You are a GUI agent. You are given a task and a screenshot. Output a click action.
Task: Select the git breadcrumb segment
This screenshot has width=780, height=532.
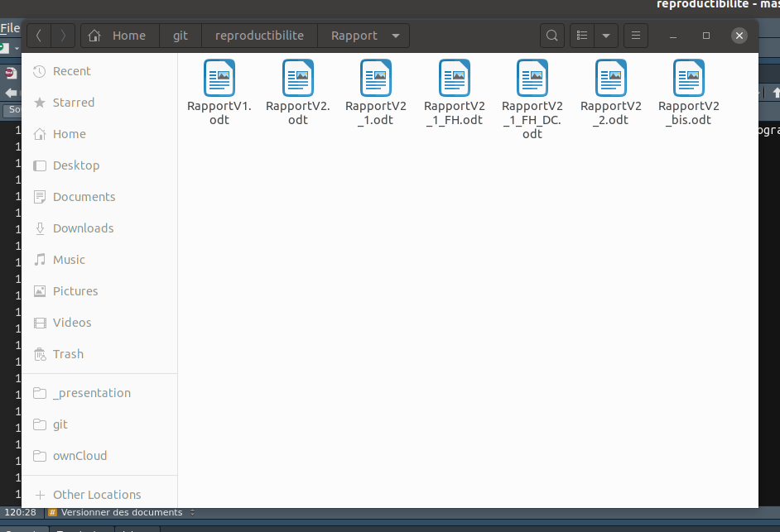click(x=181, y=36)
